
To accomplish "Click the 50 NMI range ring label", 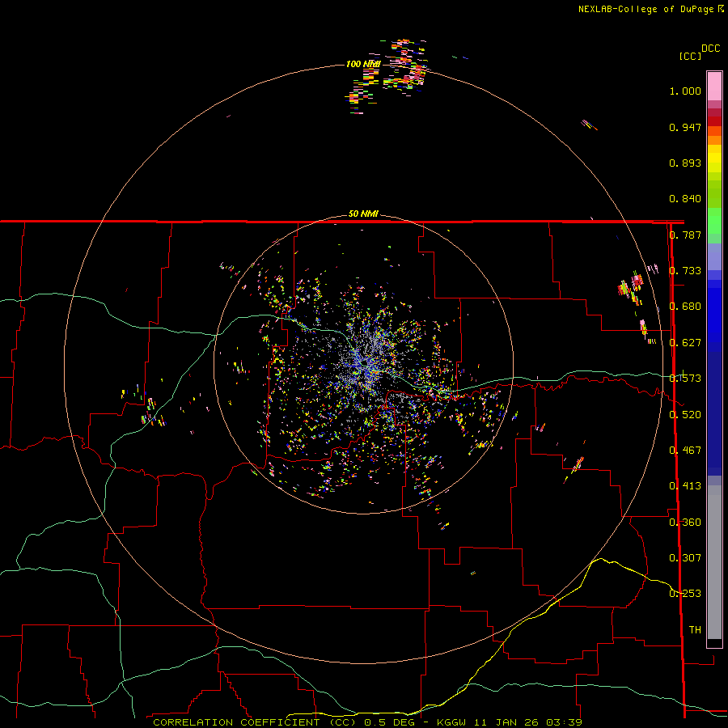I will pyautogui.click(x=363, y=214).
